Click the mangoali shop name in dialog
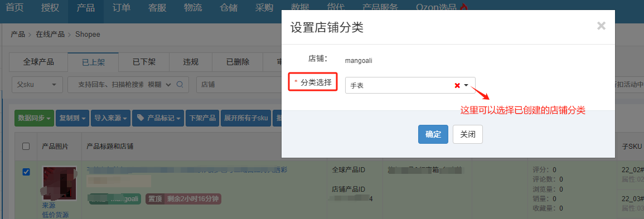This screenshot has height=219, width=644. (x=359, y=61)
